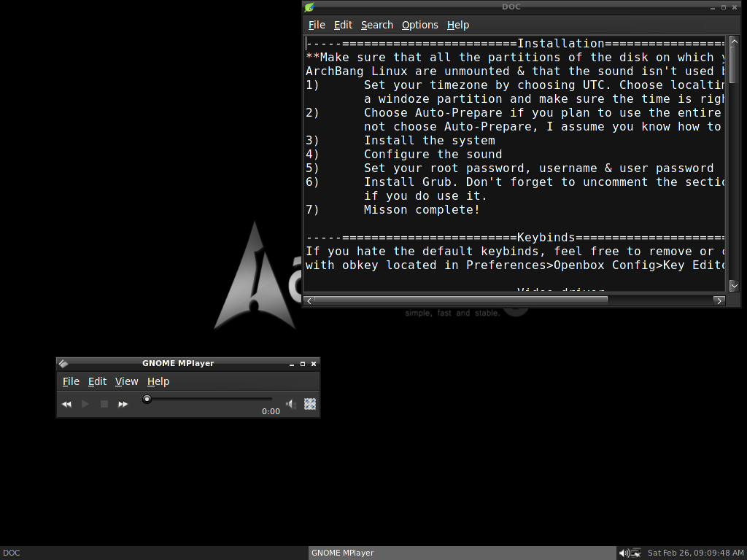Image resolution: width=747 pixels, height=560 pixels.
Task: Click the scroll-right arrow in DOC editor
Action: click(x=719, y=300)
